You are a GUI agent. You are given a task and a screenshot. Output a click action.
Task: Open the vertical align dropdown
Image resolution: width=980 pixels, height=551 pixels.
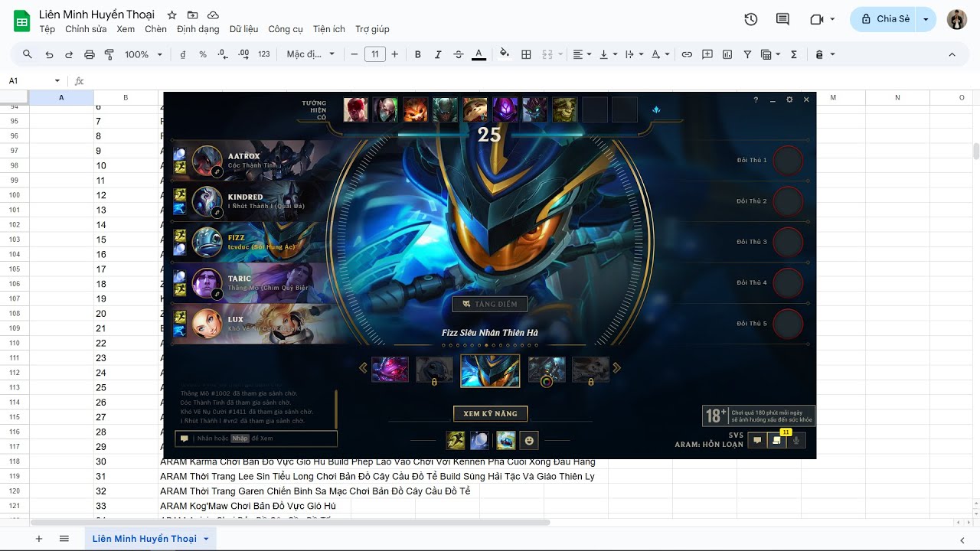tap(608, 54)
